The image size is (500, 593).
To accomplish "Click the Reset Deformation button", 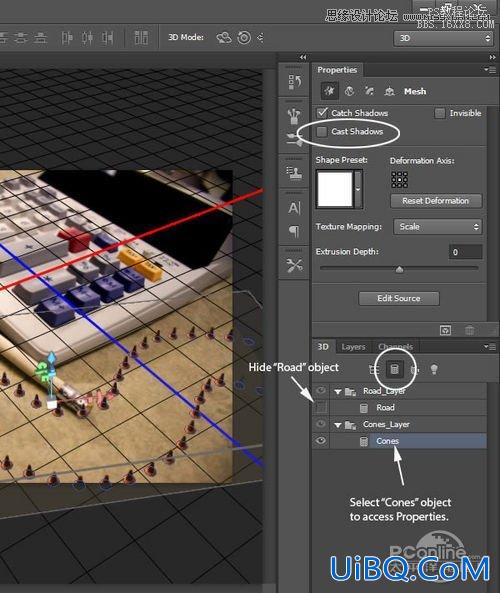I will [436, 201].
